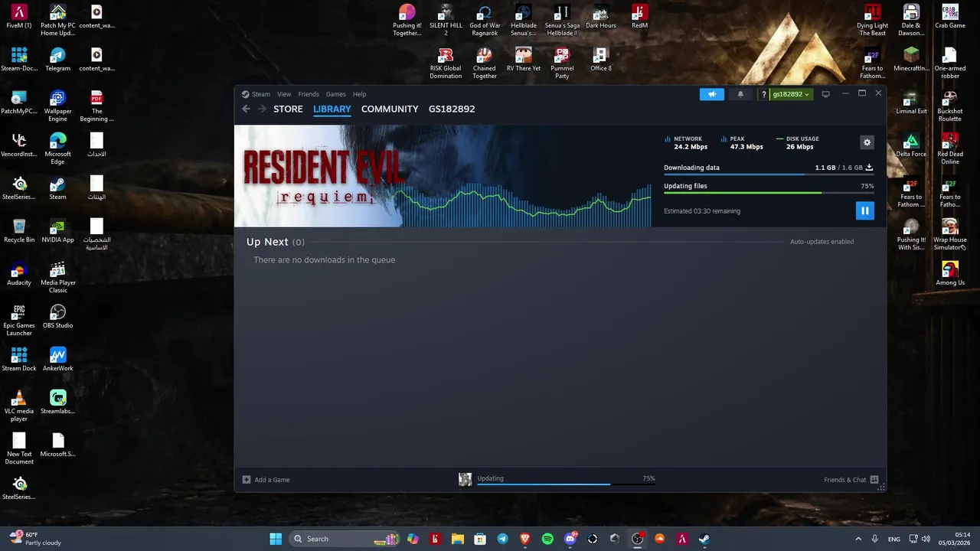Open Recycle Bin on desktop
The image size is (980, 551).
pyautogui.click(x=19, y=230)
